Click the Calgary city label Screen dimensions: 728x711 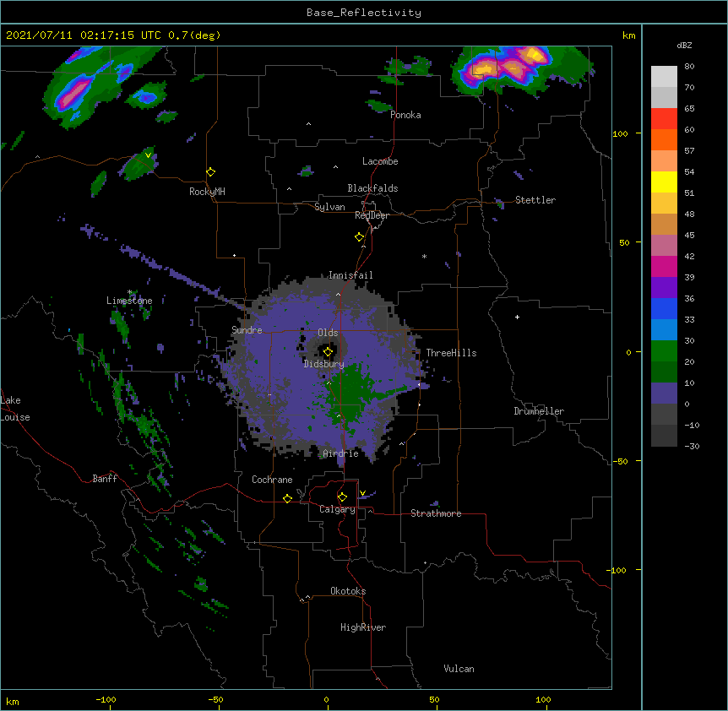coord(337,509)
